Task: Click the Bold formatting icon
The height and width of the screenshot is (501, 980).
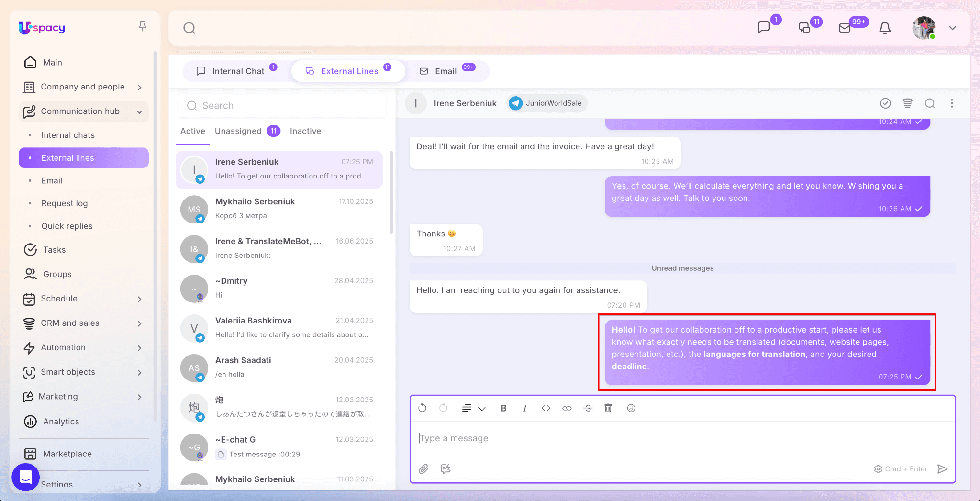Action: pos(503,408)
